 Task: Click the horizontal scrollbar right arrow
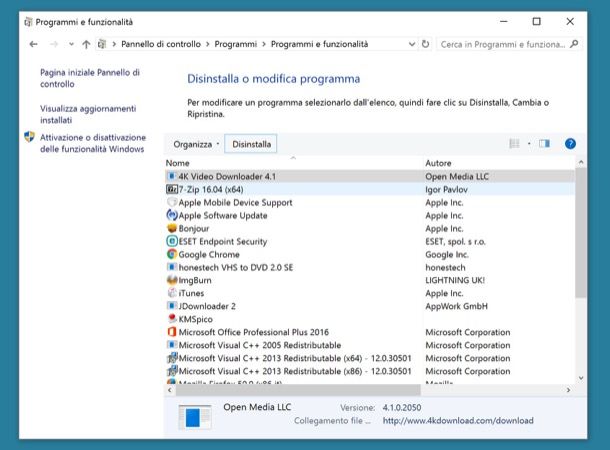click(568, 390)
